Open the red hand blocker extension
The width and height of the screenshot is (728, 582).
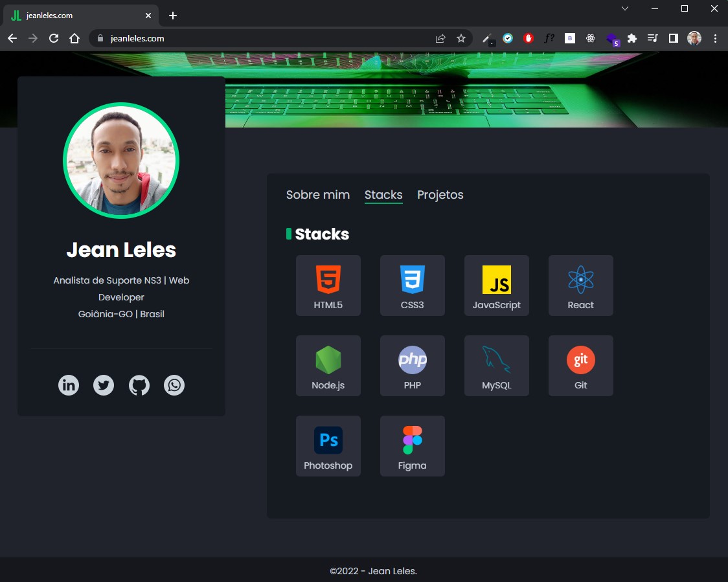click(529, 38)
